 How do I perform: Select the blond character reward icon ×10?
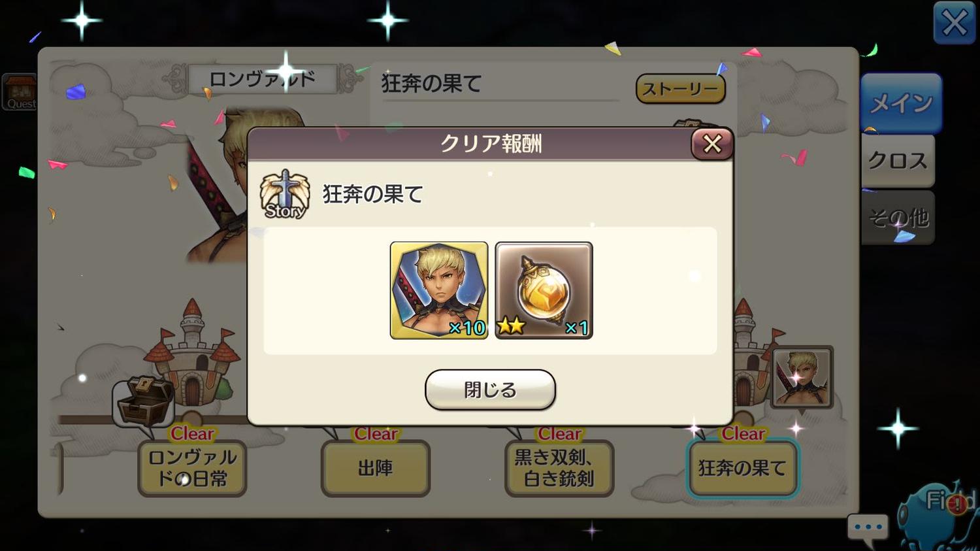[x=439, y=290]
